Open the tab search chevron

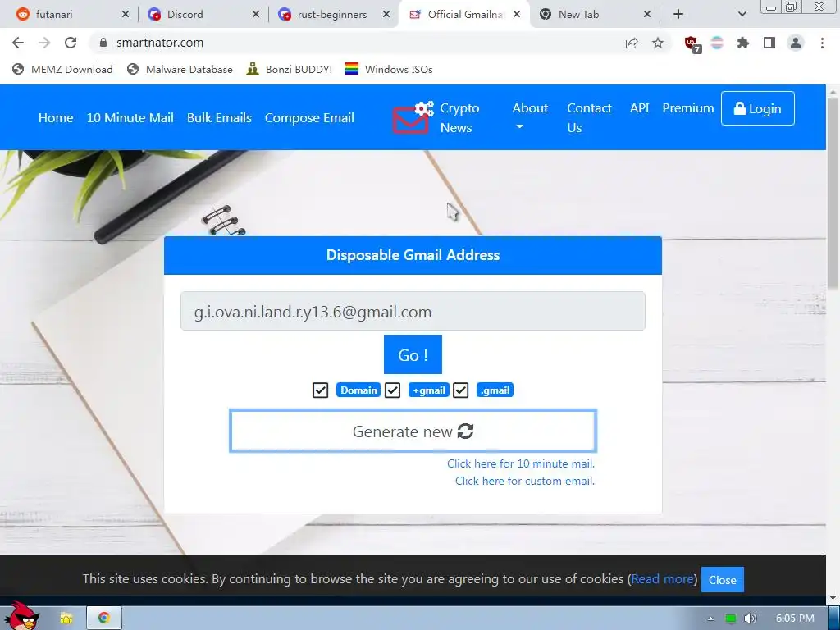[742, 15]
